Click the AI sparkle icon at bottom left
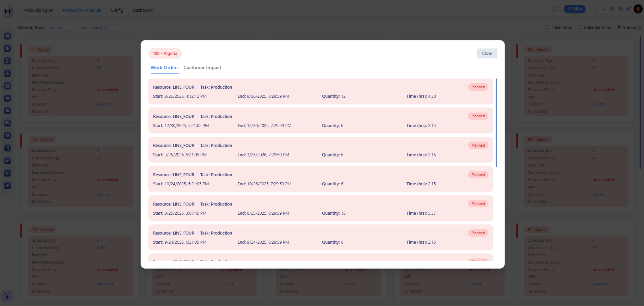 coord(7,296)
